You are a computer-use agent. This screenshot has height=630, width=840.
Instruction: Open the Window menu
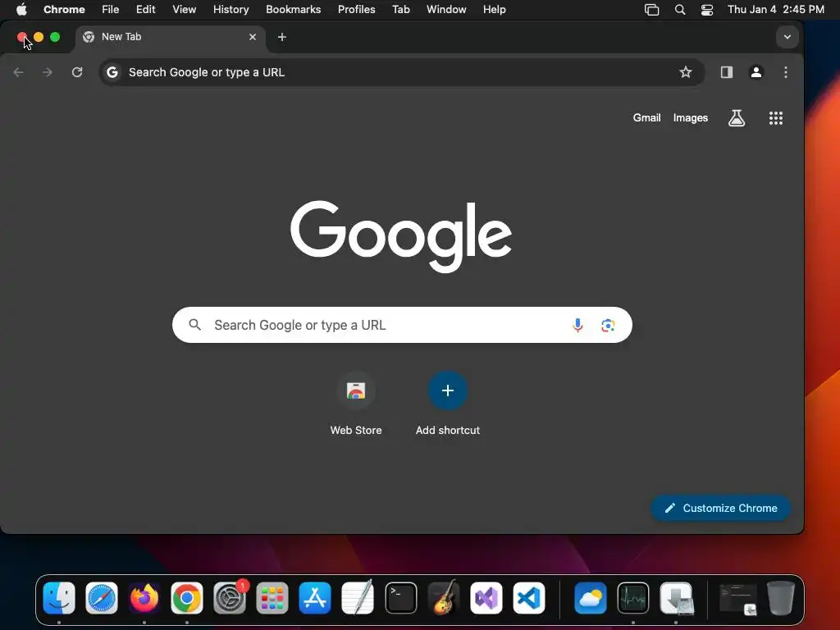click(446, 10)
